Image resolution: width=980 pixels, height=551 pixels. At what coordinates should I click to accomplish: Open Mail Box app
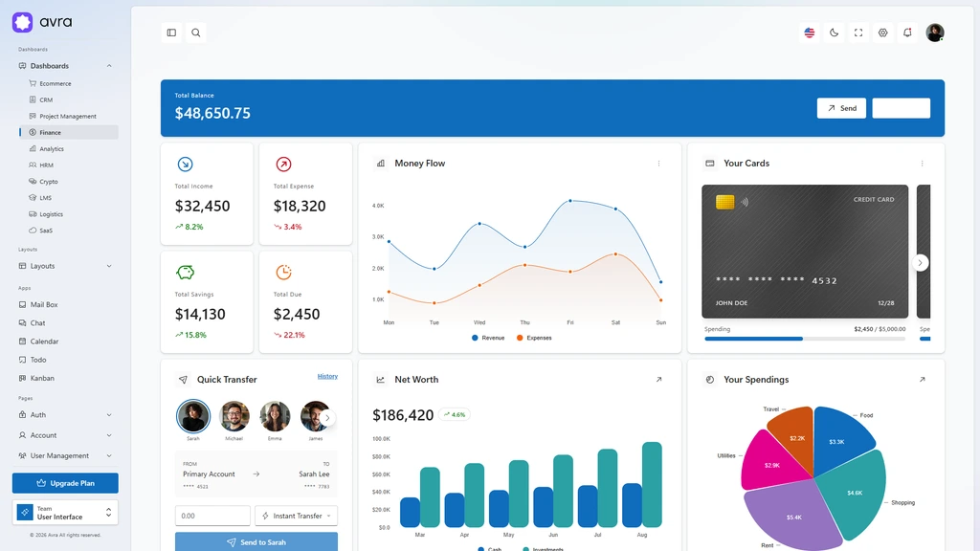point(66,304)
